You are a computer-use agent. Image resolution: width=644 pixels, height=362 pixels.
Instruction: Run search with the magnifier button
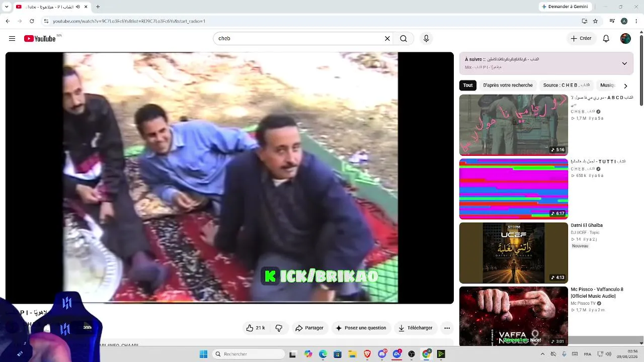[404, 39]
